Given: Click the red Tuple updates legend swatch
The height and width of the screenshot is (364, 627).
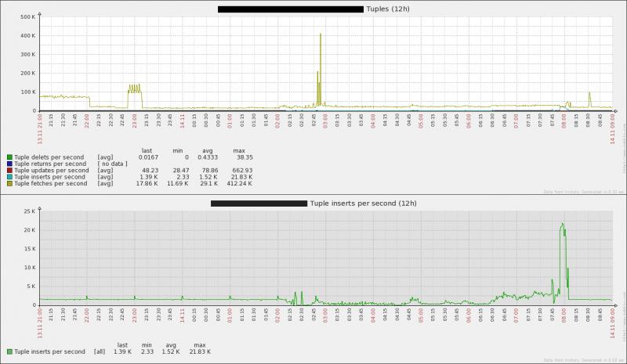Looking at the screenshot, I should [x=9, y=171].
